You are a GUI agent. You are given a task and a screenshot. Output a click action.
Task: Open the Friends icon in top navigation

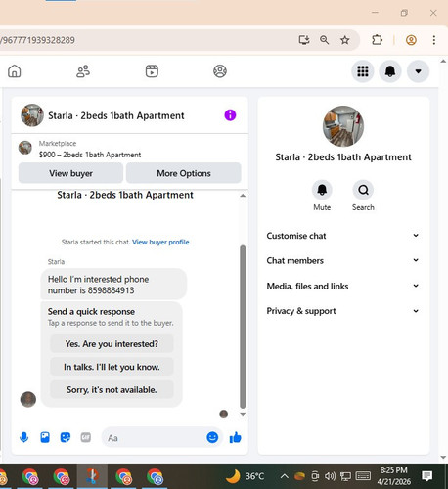[x=83, y=71]
